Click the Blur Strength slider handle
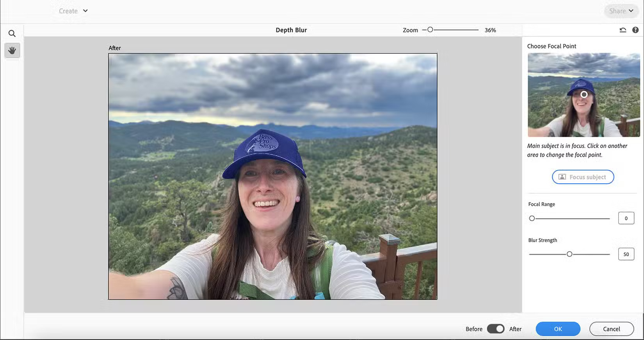Image resolution: width=644 pixels, height=340 pixels. 569,254
